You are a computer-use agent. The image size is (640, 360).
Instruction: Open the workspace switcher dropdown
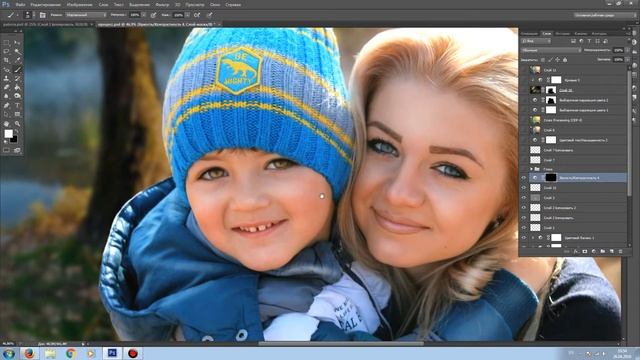click(605, 15)
